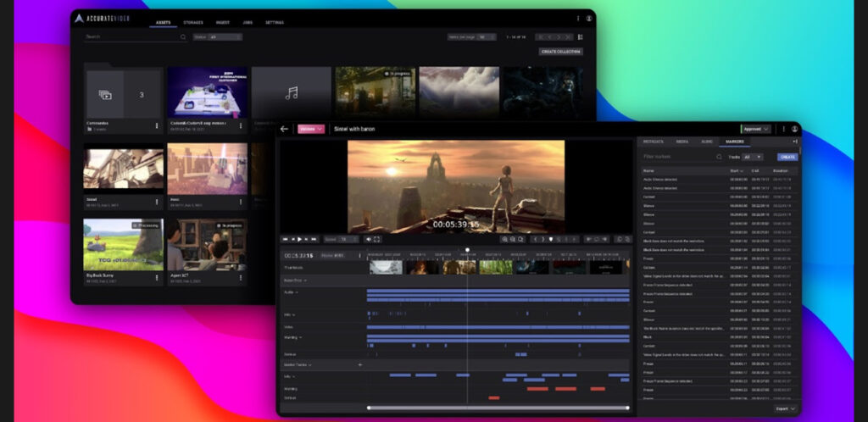Viewport: 868px width, 422px height.
Task: Add a new marker track plus icon
Action: point(360,365)
